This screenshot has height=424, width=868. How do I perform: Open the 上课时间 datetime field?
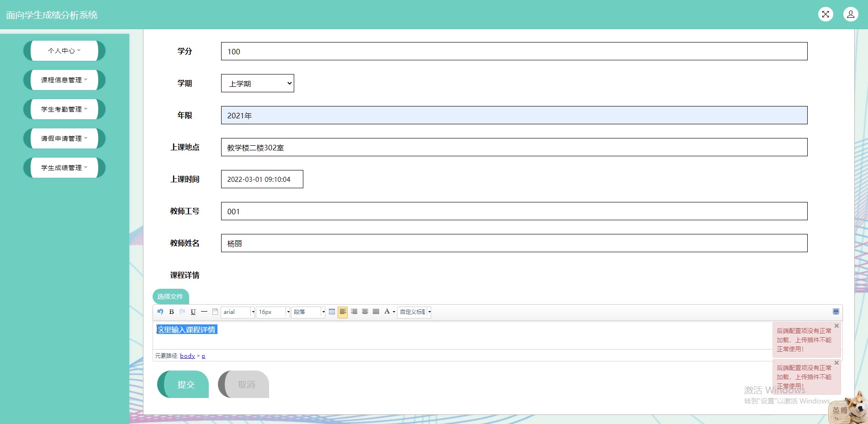point(262,179)
